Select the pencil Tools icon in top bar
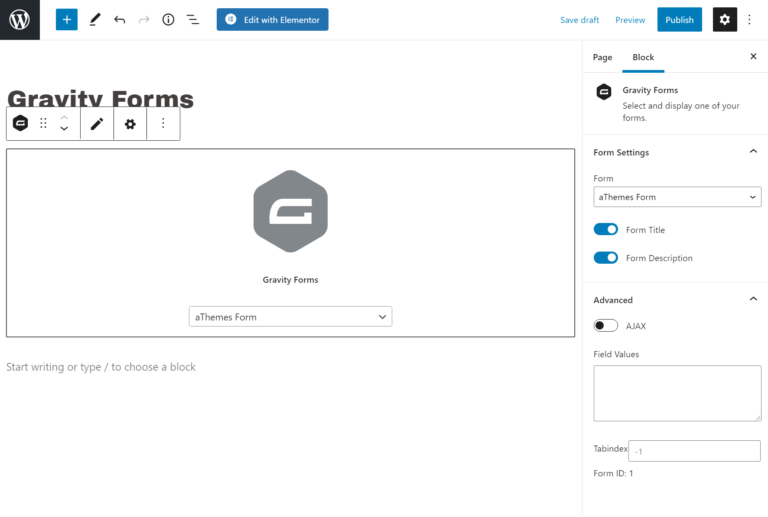The image size is (768, 517). click(95, 20)
